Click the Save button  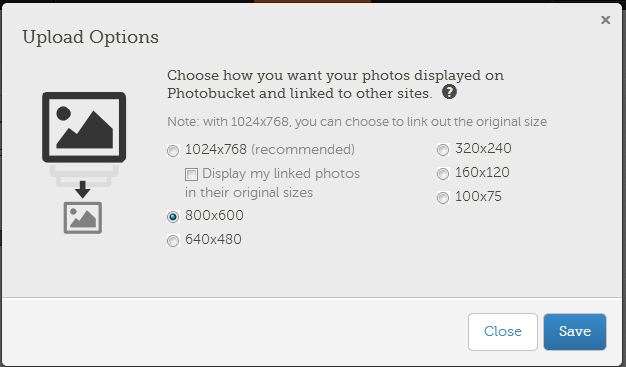click(574, 331)
